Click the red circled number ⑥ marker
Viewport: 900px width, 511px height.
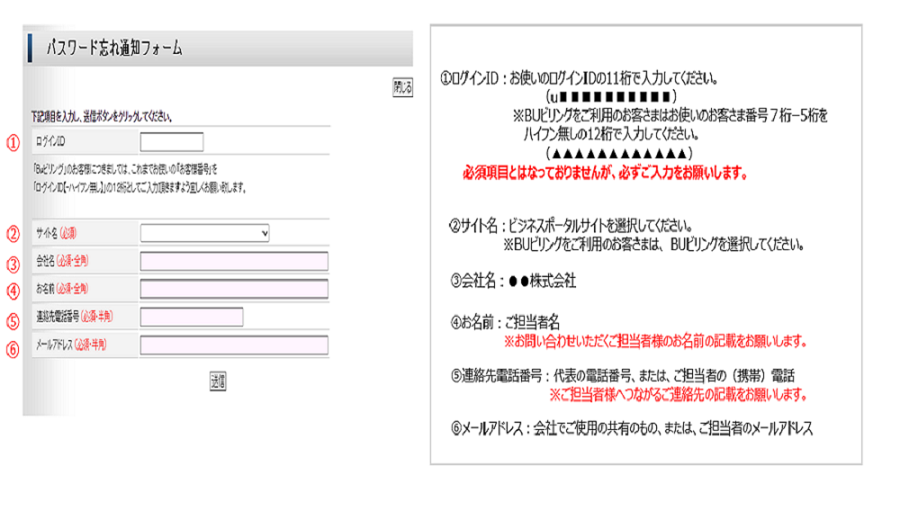click(x=13, y=348)
